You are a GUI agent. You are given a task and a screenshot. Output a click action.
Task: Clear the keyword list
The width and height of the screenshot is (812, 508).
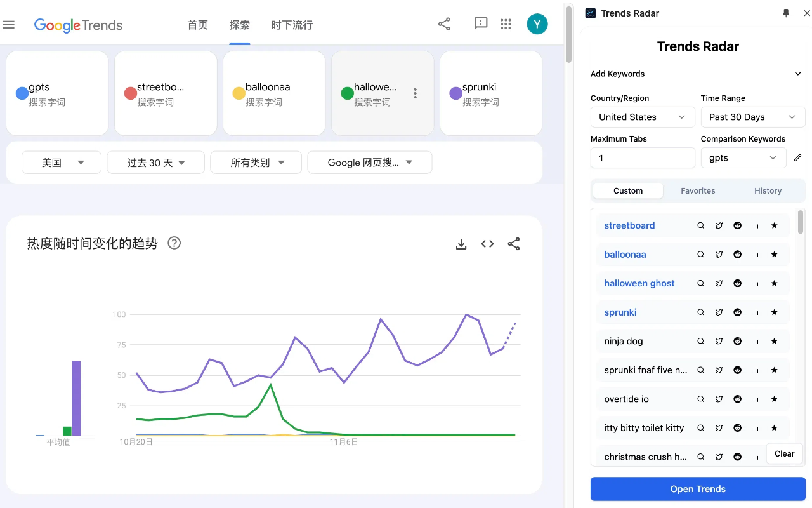pos(784,453)
